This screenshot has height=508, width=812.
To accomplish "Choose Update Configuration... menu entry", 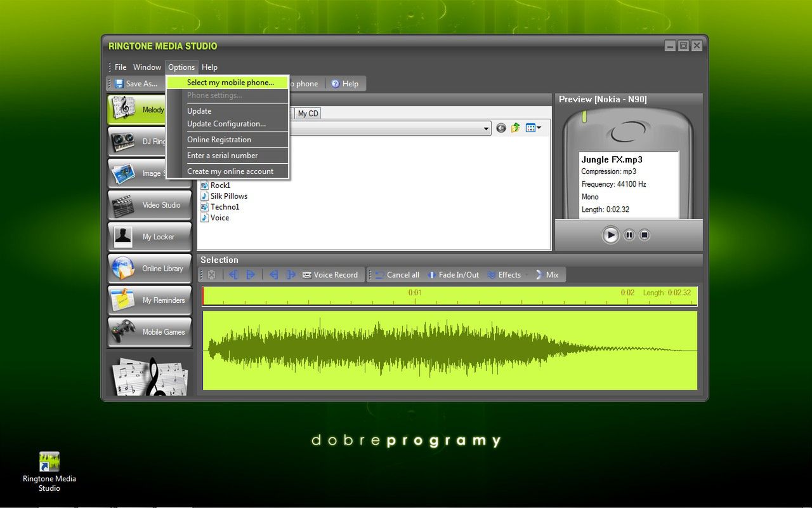I will pyautogui.click(x=228, y=124).
